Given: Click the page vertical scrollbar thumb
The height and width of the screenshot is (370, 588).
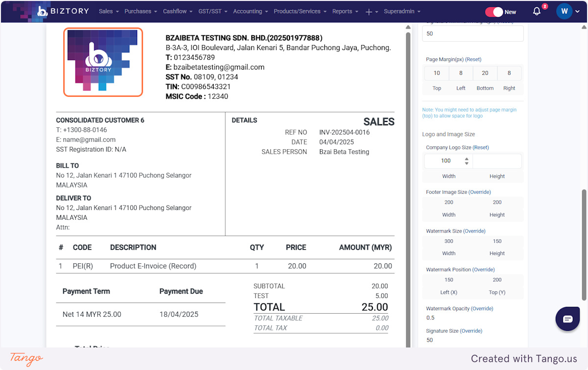Looking at the screenshot, I should 584,245.
